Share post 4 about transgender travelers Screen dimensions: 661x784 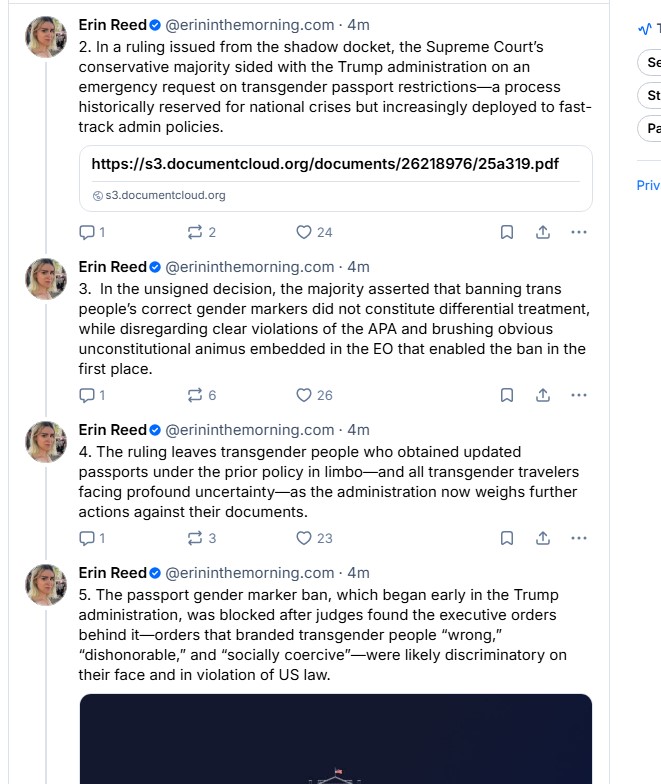click(543, 538)
